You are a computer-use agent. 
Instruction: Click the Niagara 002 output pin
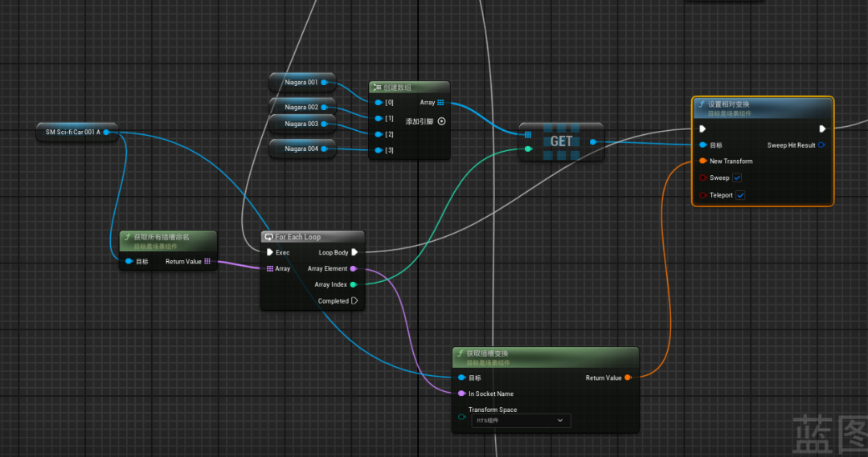[324, 108]
